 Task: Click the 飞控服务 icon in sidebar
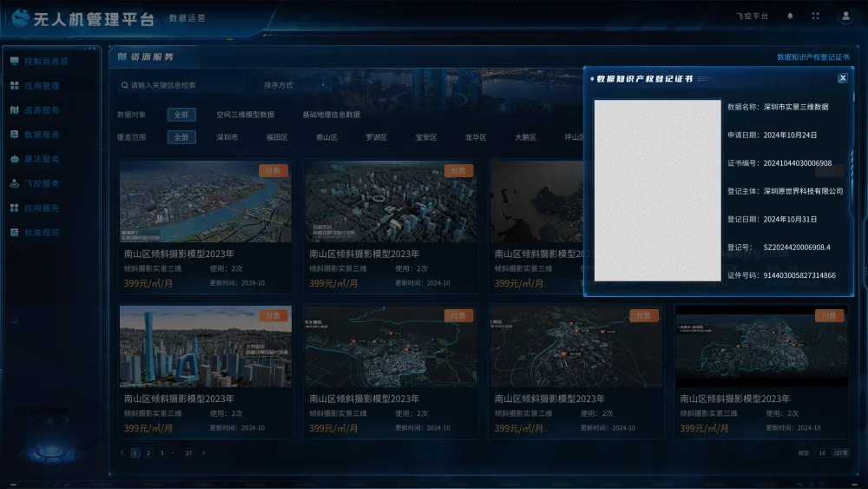coord(14,183)
